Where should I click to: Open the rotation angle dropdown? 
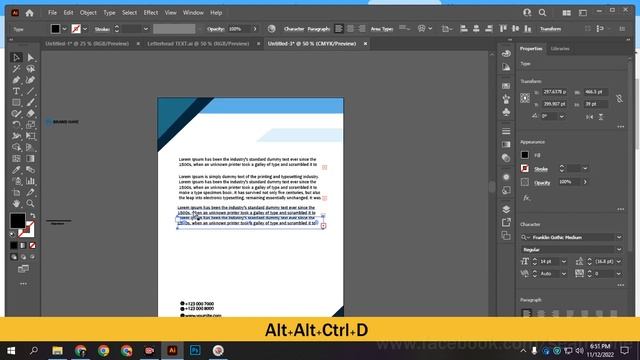562,116
